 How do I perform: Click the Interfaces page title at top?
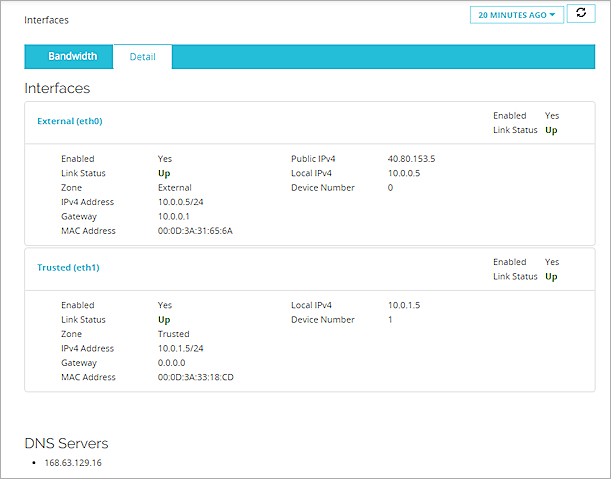[x=47, y=20]
